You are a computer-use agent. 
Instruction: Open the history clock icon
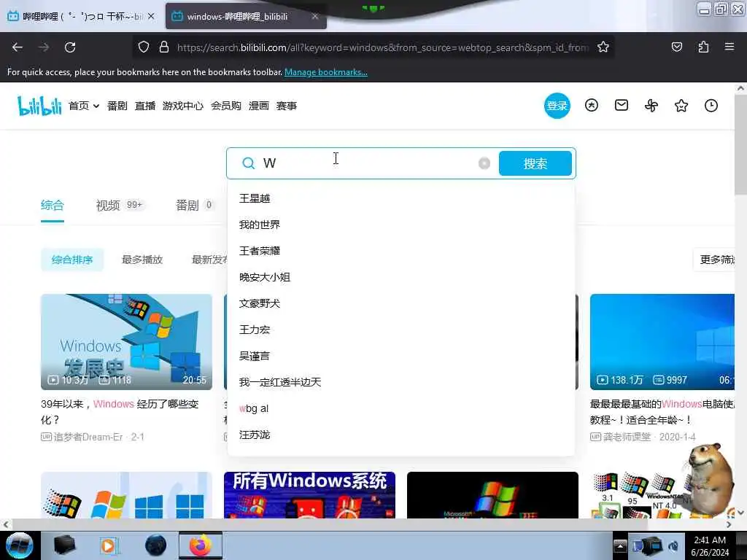711,105
